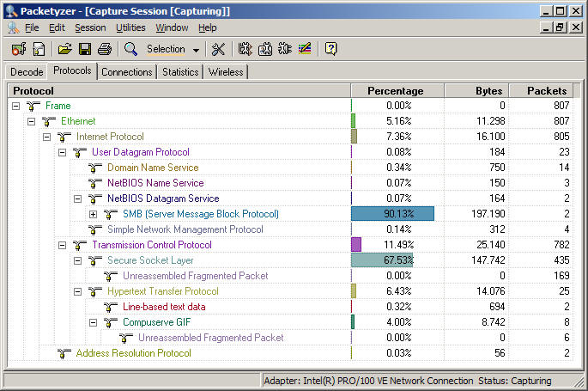Switch to the Connections tab
This screenshot has height=391, width=588.
point(127,71)
